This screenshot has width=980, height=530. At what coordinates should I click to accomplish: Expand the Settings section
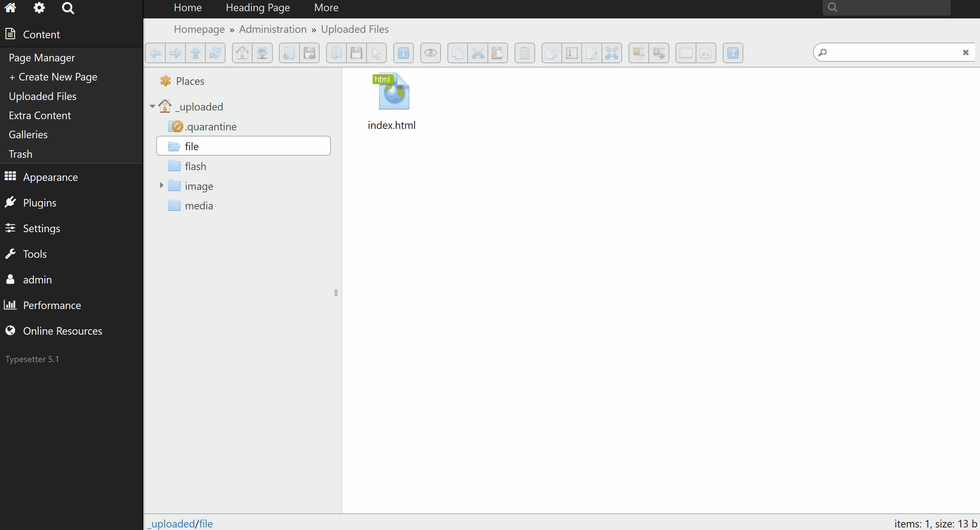(x=71, y=228)
